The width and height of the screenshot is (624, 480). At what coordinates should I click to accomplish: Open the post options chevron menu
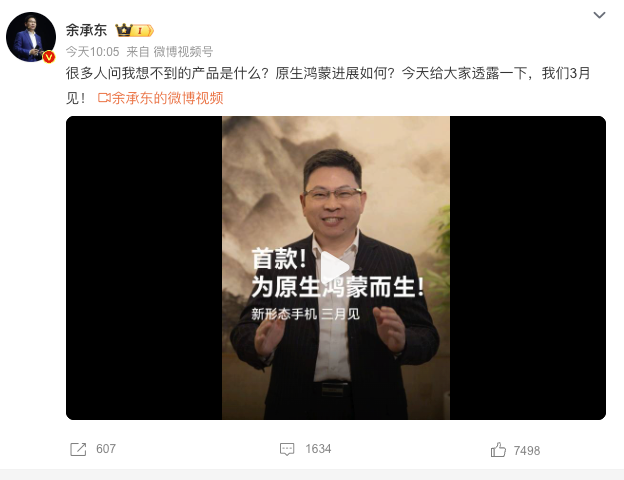(x=599, y=15)
